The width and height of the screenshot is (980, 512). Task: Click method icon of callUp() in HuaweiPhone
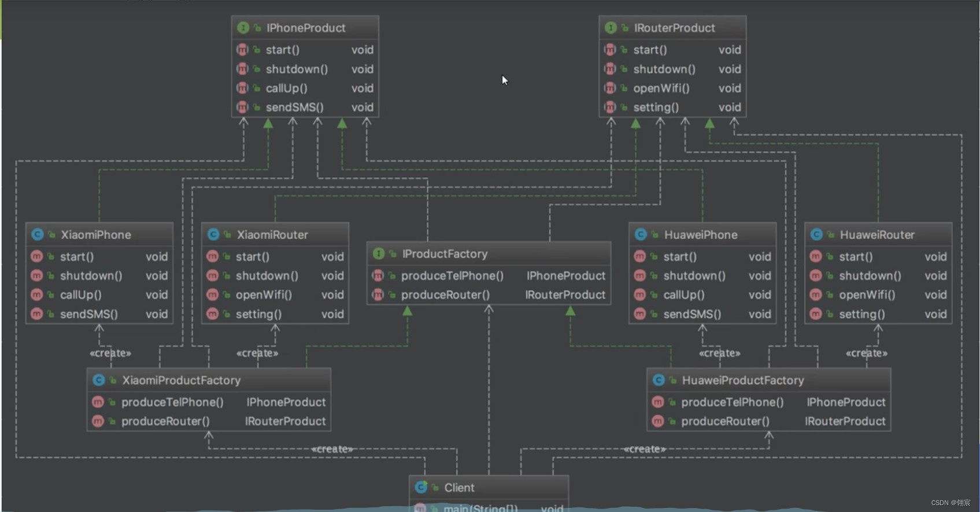pos(640,294)
